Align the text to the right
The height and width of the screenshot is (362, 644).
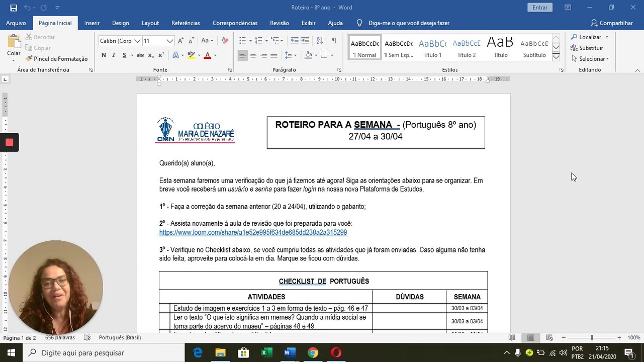click(263, 55)
